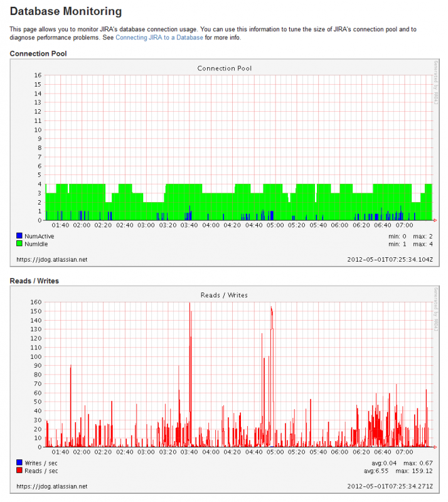This screenshot has height=502, width=448.
Task: Click the timestamp below the Reads / Writes chart
Action: (389, 486)
